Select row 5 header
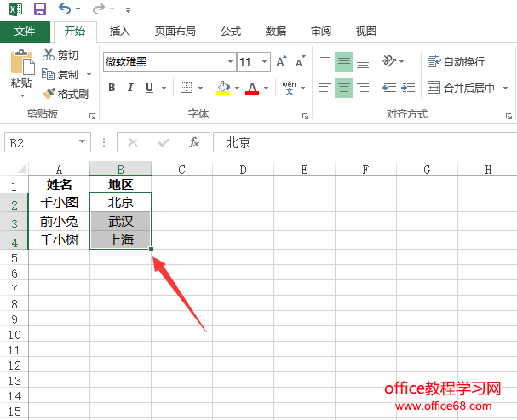The width and height of the screenshot is (517, 420). [x=14, y=258]
